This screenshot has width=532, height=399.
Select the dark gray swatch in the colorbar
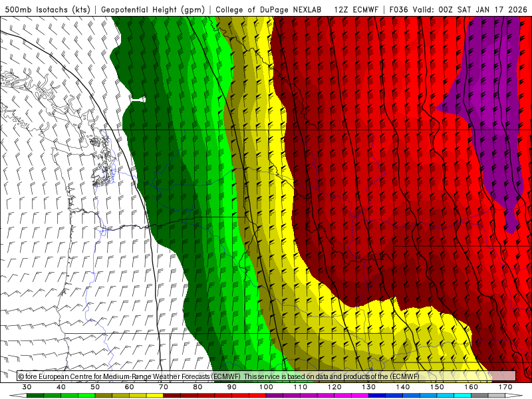(479, 396)
